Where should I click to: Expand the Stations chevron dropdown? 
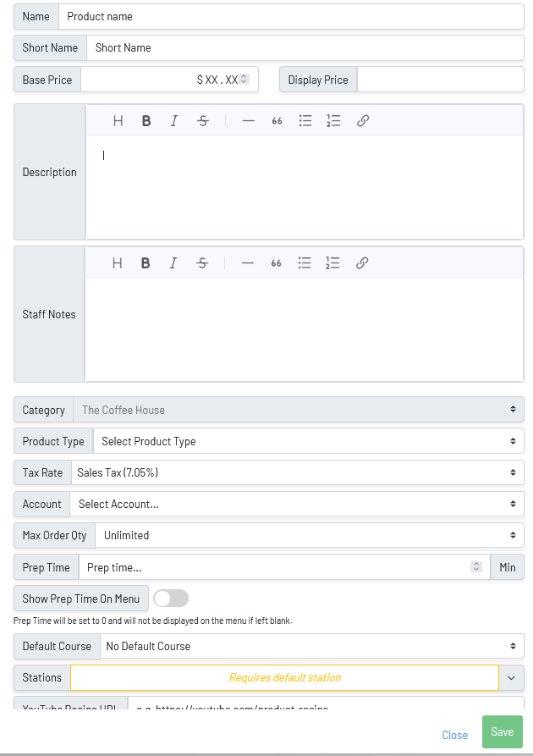pos(512,677)
